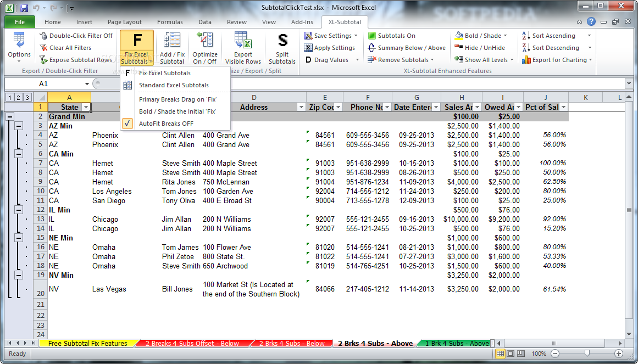This screenshot has height=364, width=638.
Task: Click the Add / Fix Subtotal icon
Action: 171,41
